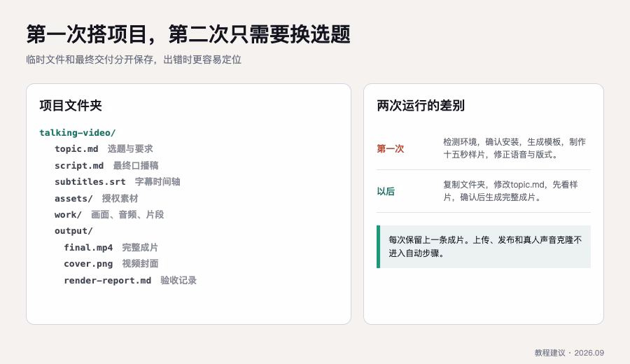Open render-report.md in the tree
The image size is (630, 364).
tap(108, 281)
